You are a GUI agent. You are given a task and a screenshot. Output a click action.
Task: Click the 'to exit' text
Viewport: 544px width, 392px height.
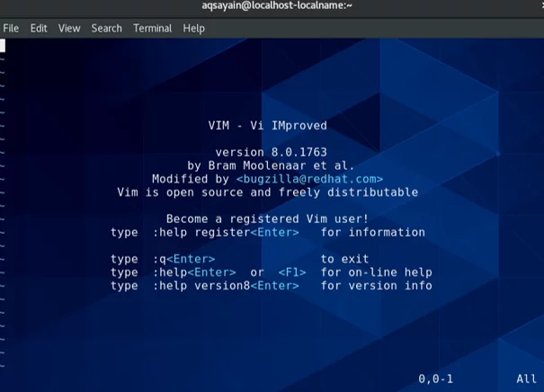[x=344, y=259]
